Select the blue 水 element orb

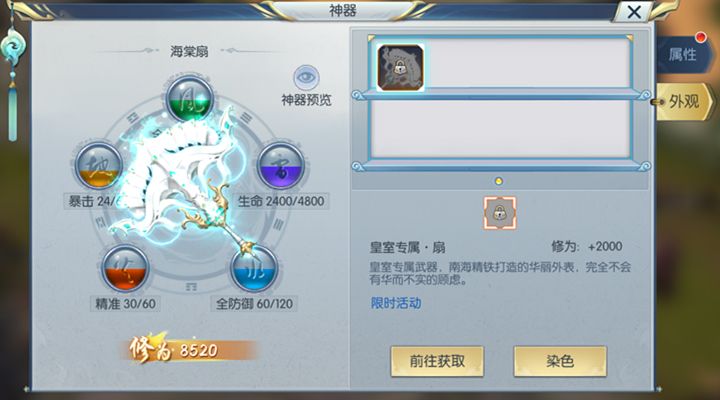(254, 268)
